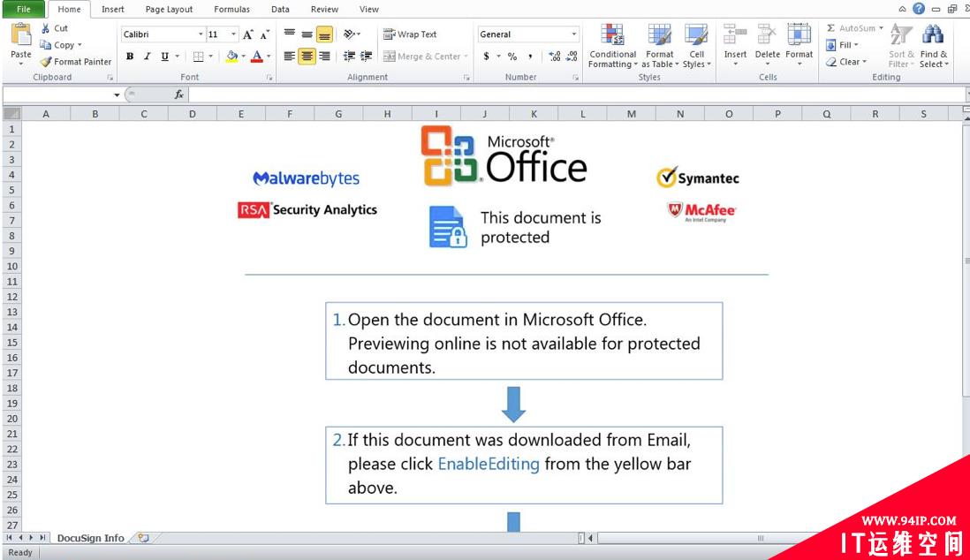Switch to the Page Layout tab

tap(169, 10)
